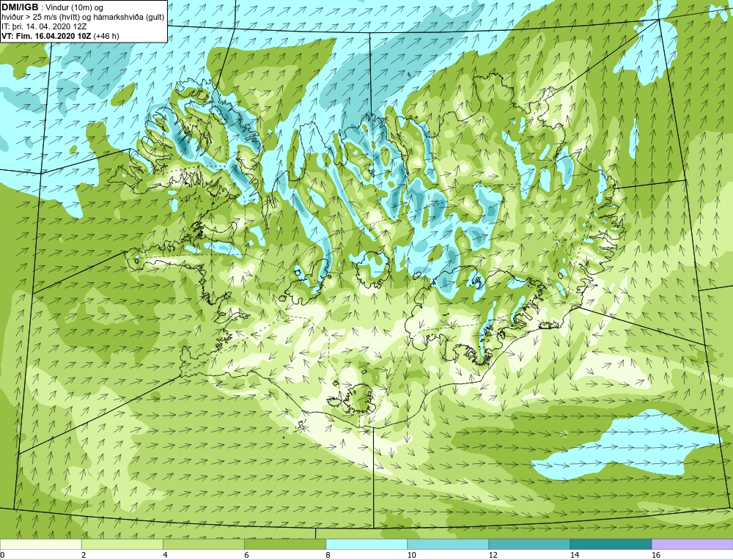Click the scale label '8'
The width and height of the screenshot is (733, 560).
tap(328, 555)
